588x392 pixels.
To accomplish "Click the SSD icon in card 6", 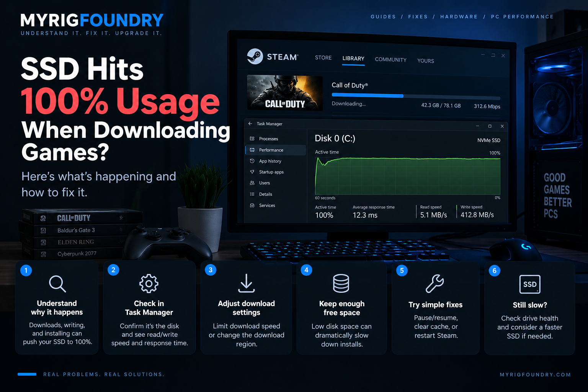I will pos(530,284).
